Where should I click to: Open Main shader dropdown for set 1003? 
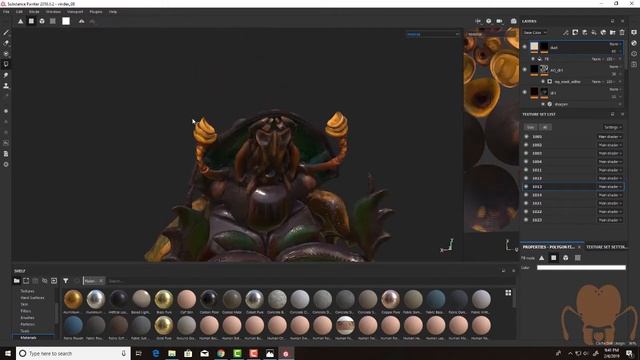[610, 153]
